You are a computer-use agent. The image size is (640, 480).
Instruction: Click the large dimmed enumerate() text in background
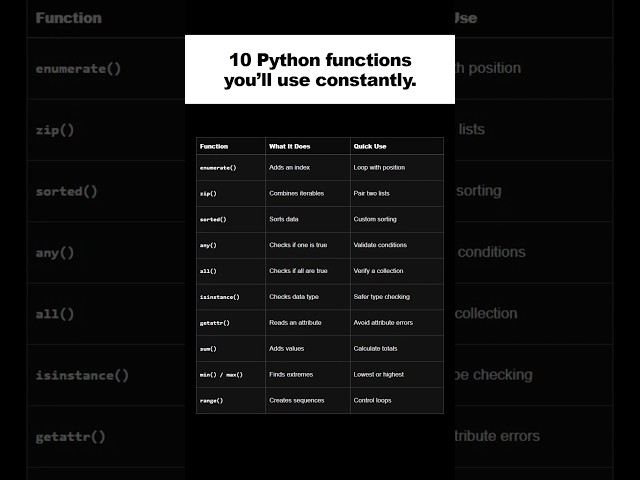click(78, 69)
